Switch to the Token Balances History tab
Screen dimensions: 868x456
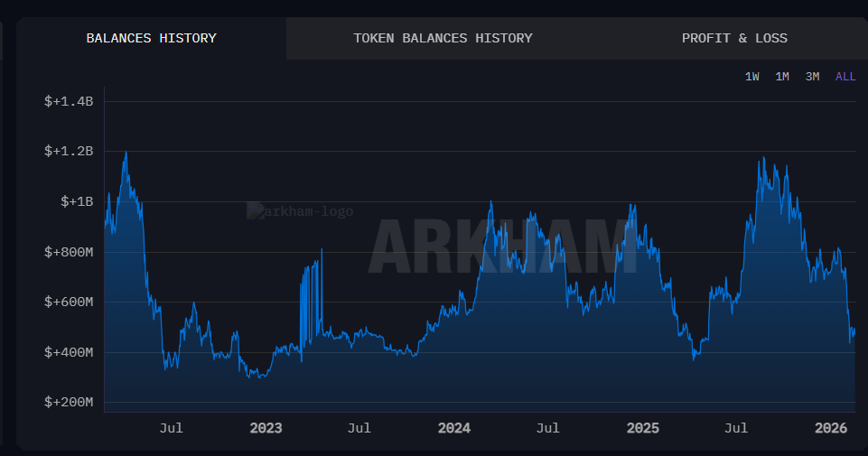tap(443, 38)
